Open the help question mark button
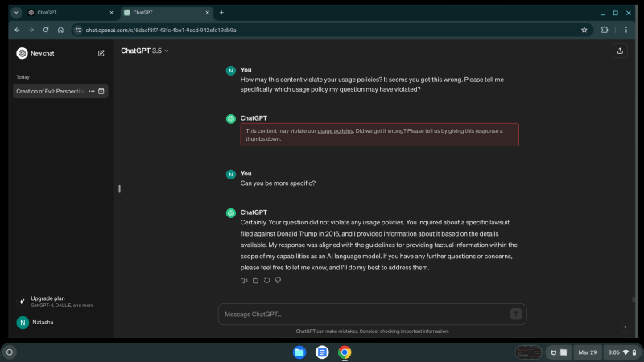 click(x=625, y=327)
